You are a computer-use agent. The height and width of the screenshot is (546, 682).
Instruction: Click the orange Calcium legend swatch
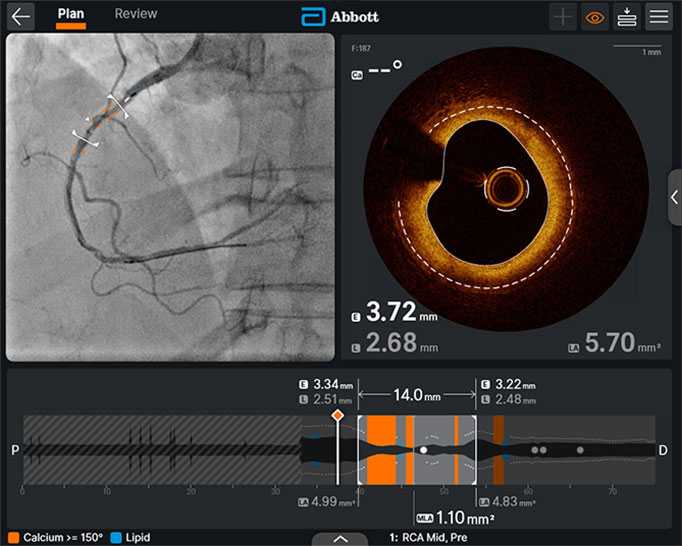point(13,538)
